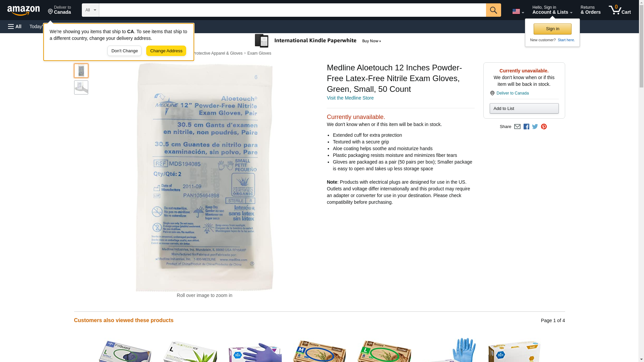The width and height of the screenshot is (644, 362).
Task: Share product via email icon
Action: coord(517,127)
